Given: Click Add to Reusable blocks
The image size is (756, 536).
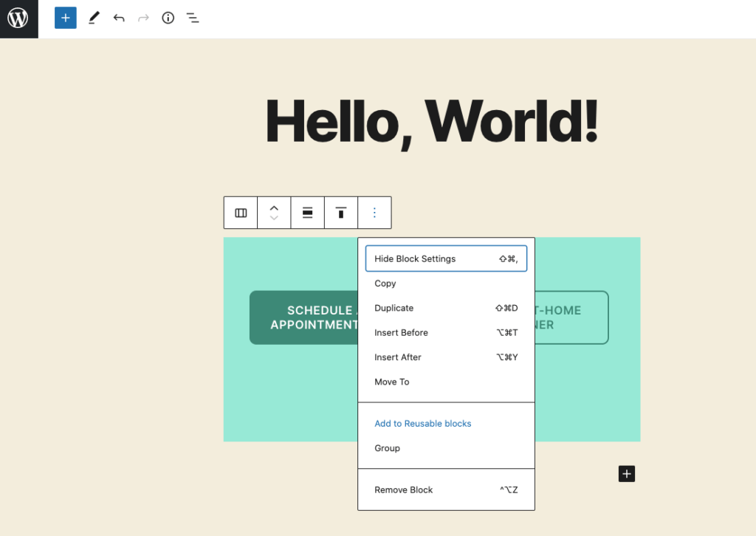Looking at the screenshot, I should [422, 424].
